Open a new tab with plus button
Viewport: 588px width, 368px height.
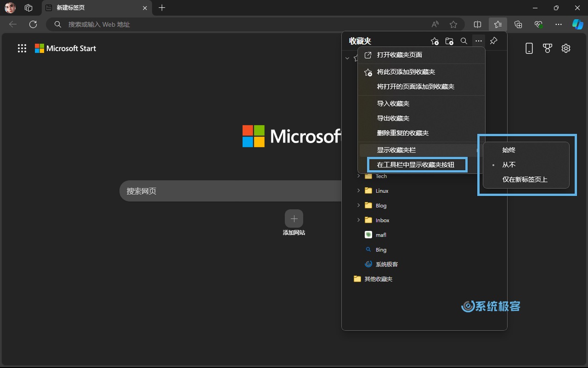[x=162, y=8]
